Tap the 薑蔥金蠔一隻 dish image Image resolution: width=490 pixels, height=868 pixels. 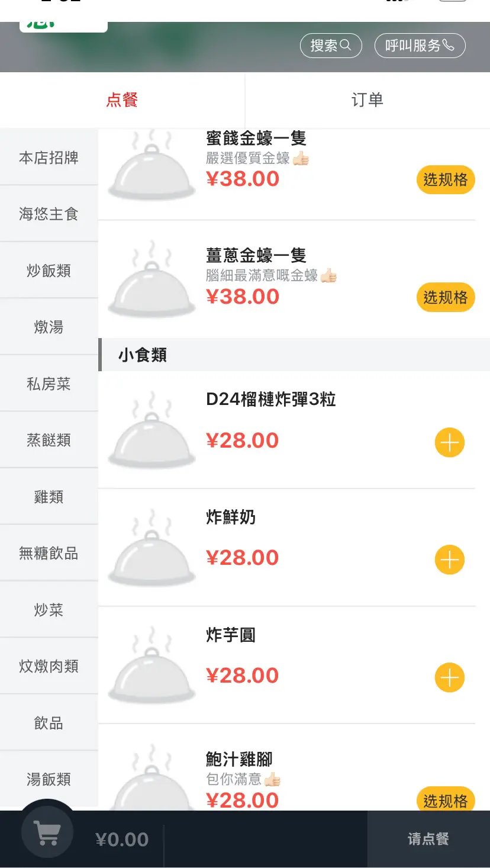(x=151, y=282)
